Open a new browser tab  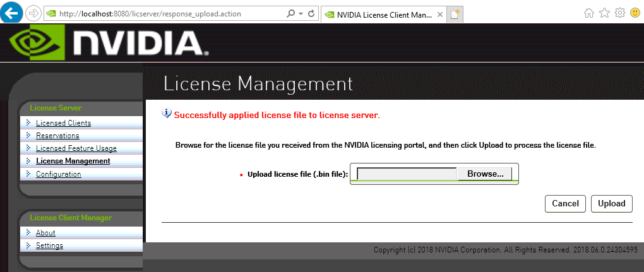455,13
